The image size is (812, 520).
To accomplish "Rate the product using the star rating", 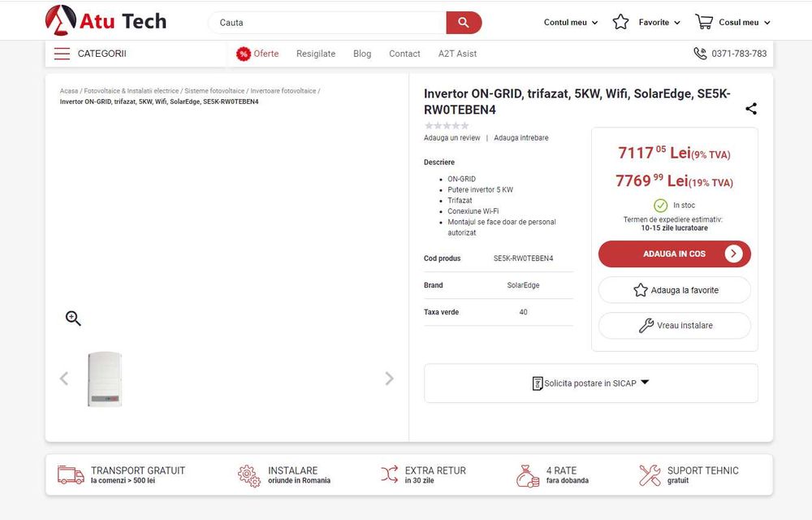I will 447,126.
